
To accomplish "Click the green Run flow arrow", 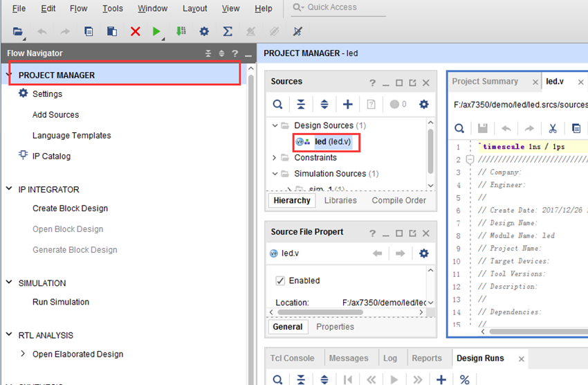I will click(x=156, y=32).
